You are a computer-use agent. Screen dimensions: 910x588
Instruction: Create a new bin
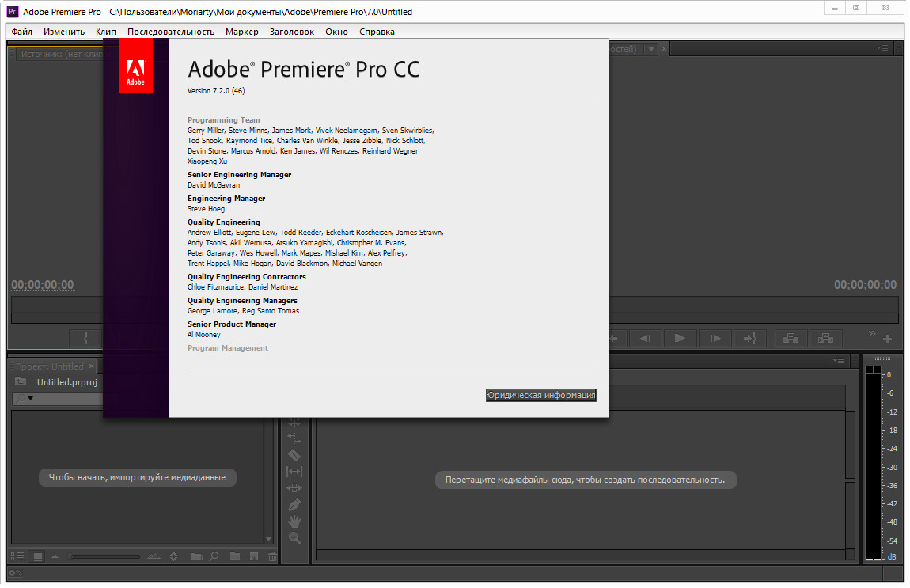tap(234, 556)
